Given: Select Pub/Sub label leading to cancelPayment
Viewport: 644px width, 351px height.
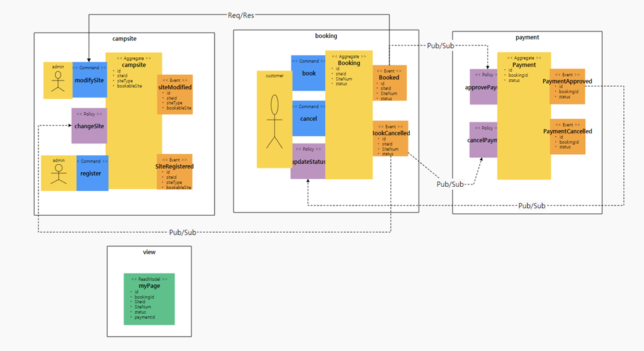Looking at the screenshot, I should [450, 184].
